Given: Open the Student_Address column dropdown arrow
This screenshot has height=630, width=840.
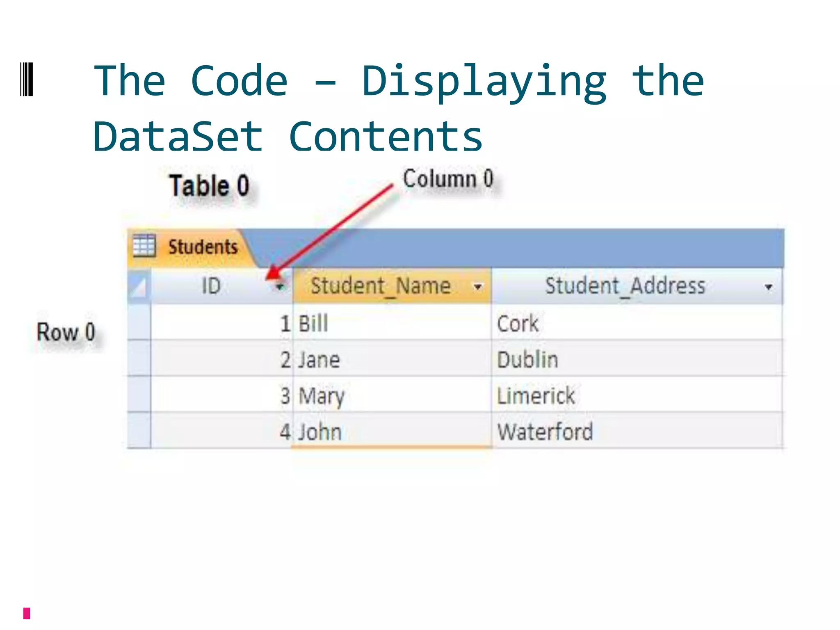Looking at the screenshot, I should [x=769, y=287].
